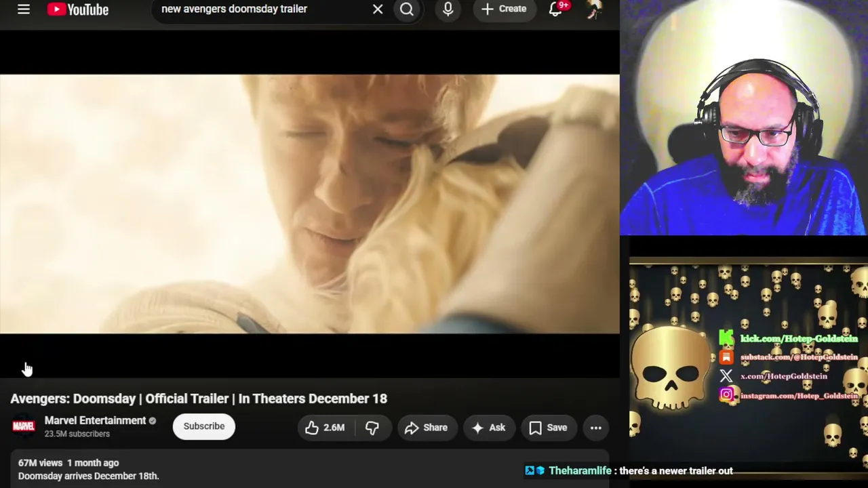Screen dimensions: 868x488
Task: Ask about this video
Action: pos(489,428)
